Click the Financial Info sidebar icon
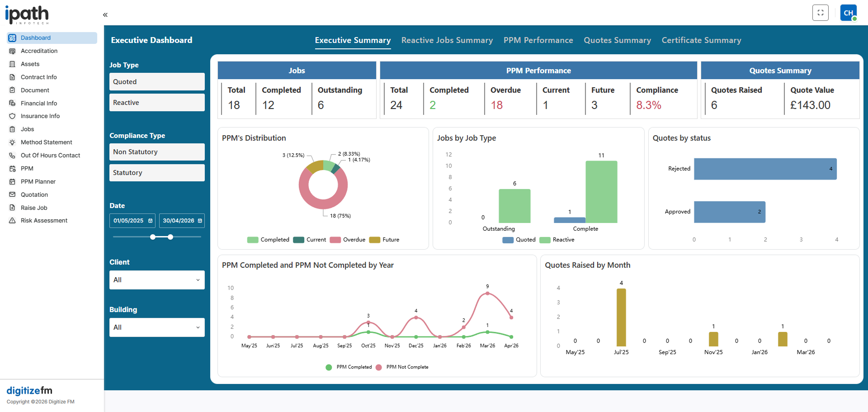Image resolution: width=868 pixels, height=412 pixels. pyautogui.click(x=12, y=104)
